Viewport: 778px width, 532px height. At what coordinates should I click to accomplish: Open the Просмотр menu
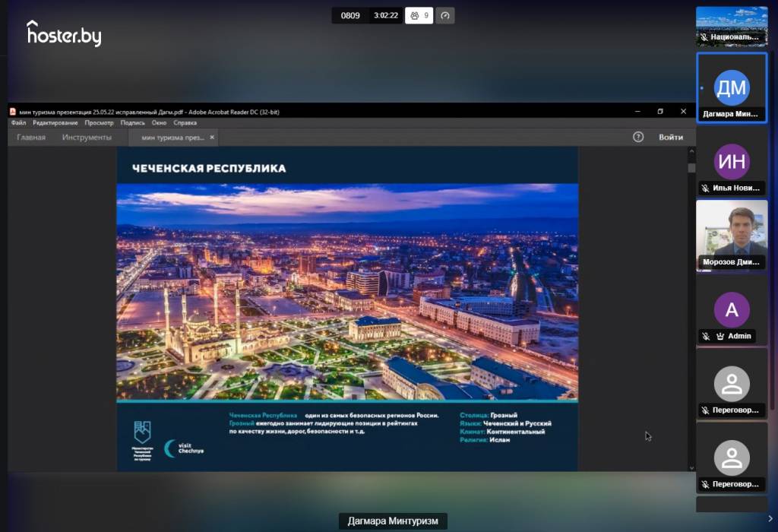click(99, 122)
